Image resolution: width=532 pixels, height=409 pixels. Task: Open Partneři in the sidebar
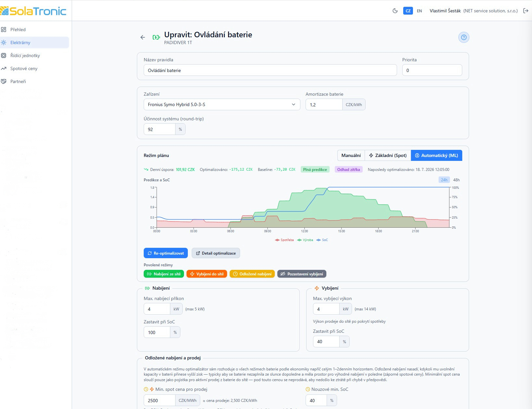tap(34, 81)
